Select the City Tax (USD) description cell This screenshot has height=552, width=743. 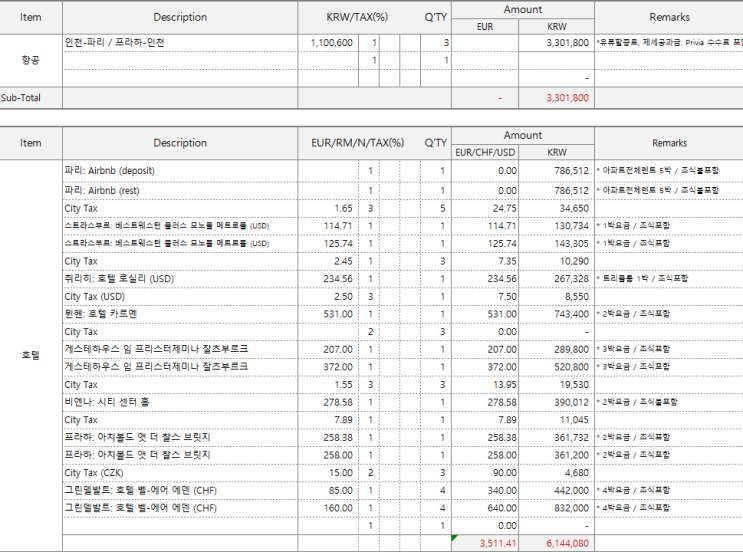(180, 297)
